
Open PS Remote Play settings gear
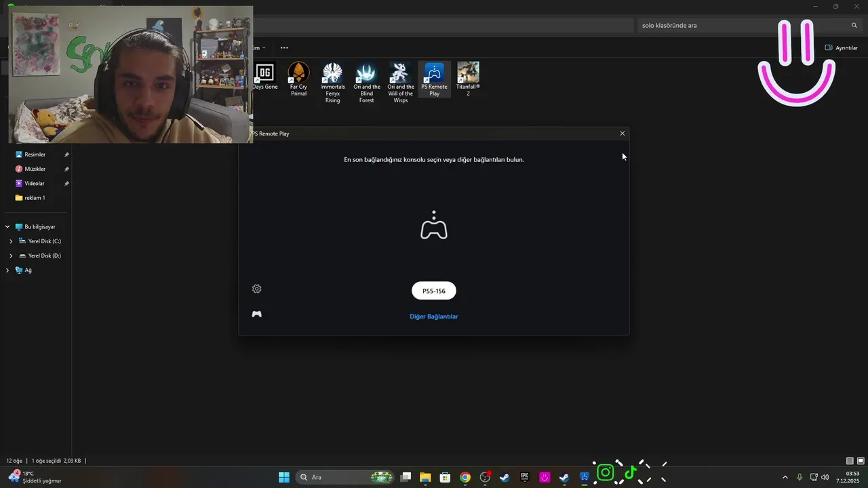(x=256, y=289)
